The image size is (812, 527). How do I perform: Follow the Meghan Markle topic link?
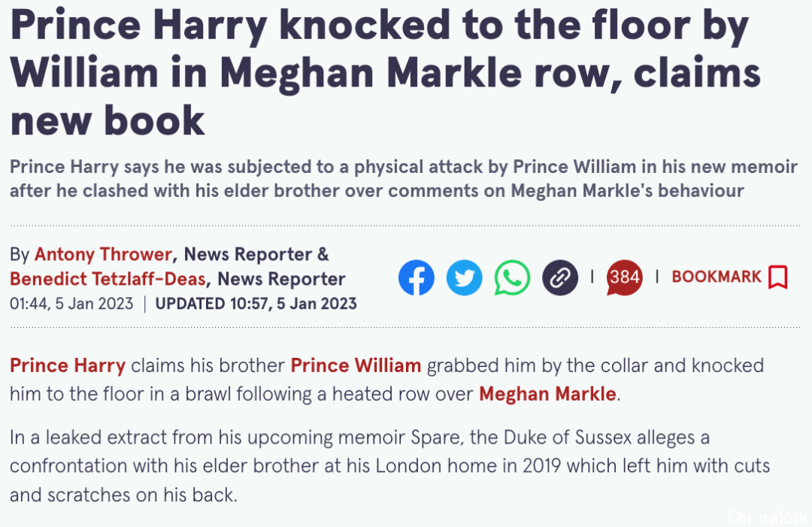(x=547, y=394)
